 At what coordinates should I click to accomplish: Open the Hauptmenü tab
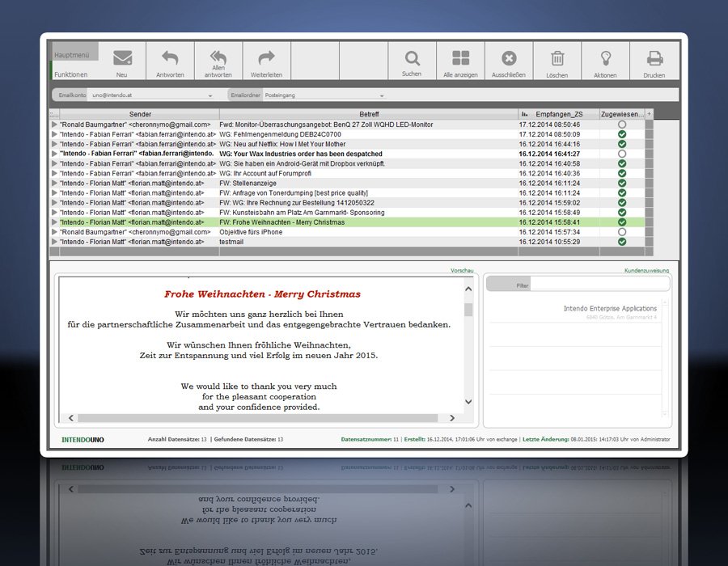[74, 52]
